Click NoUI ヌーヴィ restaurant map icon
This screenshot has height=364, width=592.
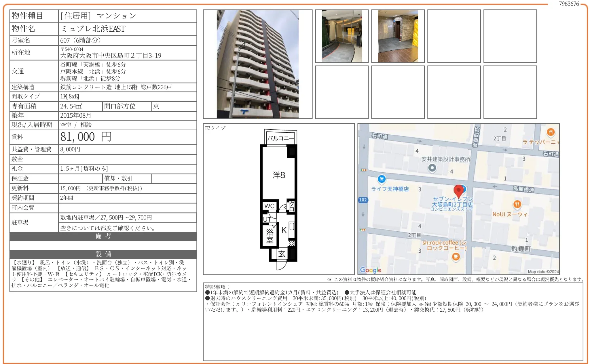[517, 204]
